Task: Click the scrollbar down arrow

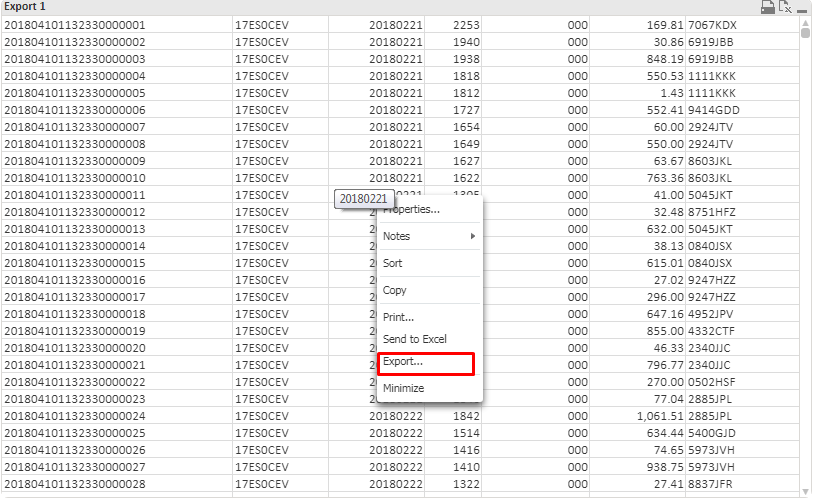Action: click(x=806, y=492)
